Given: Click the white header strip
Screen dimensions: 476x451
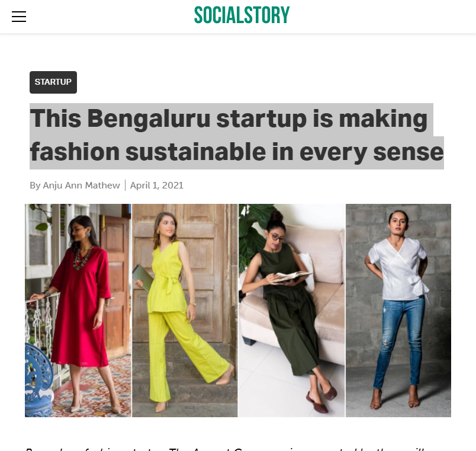Looking at the screenshot, I should coord(355,17).
